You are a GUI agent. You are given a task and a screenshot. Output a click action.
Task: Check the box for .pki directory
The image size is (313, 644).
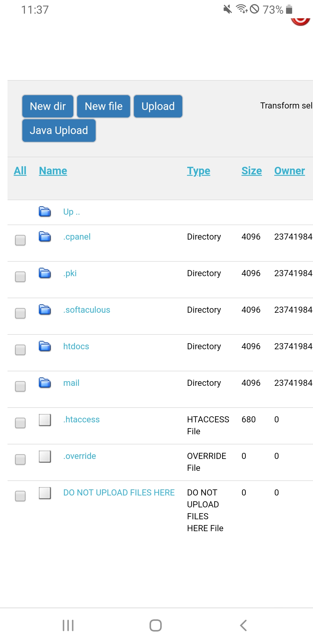20,276
